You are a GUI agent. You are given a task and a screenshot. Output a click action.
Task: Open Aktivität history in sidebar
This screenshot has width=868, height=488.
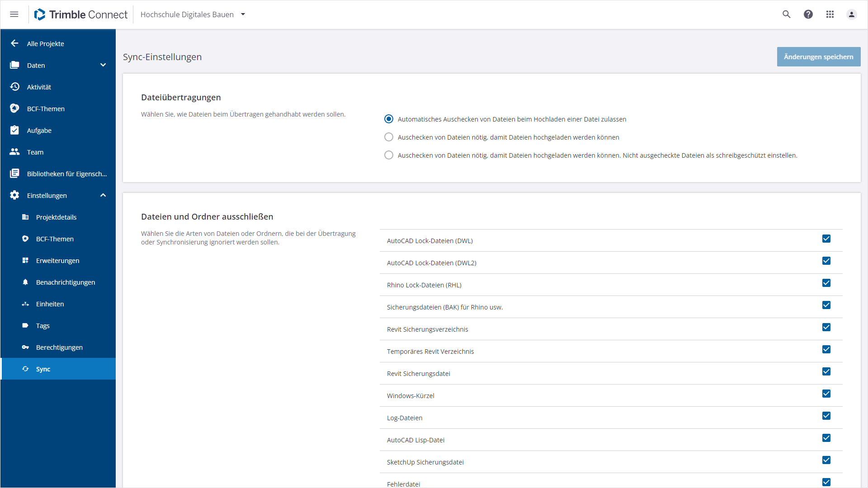pyautogui.click(x=39, y=87)
